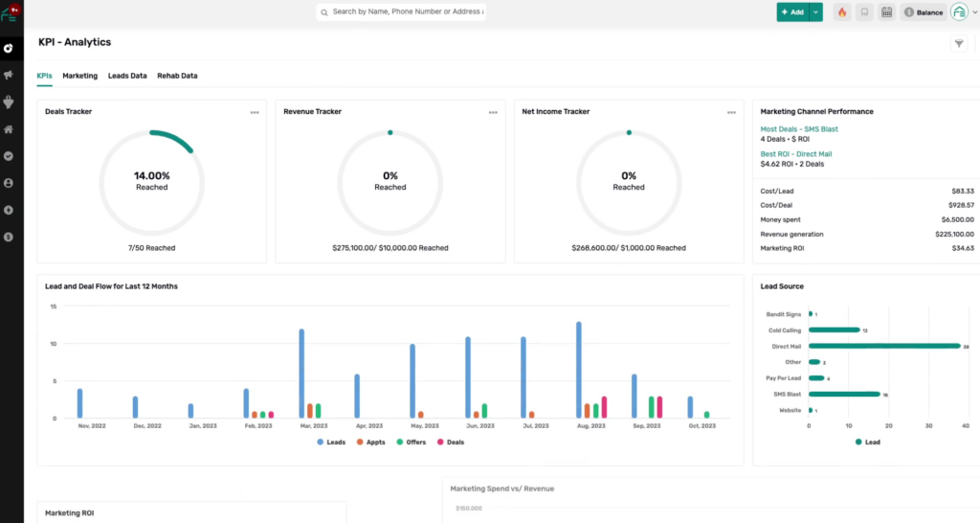Toggle the Offers legend series
Screen dimensions: 980x523
coord(411,443)
